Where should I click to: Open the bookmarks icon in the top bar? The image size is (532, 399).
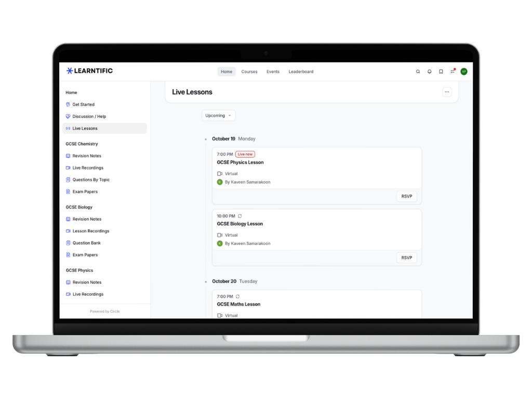tap(441, 72)
